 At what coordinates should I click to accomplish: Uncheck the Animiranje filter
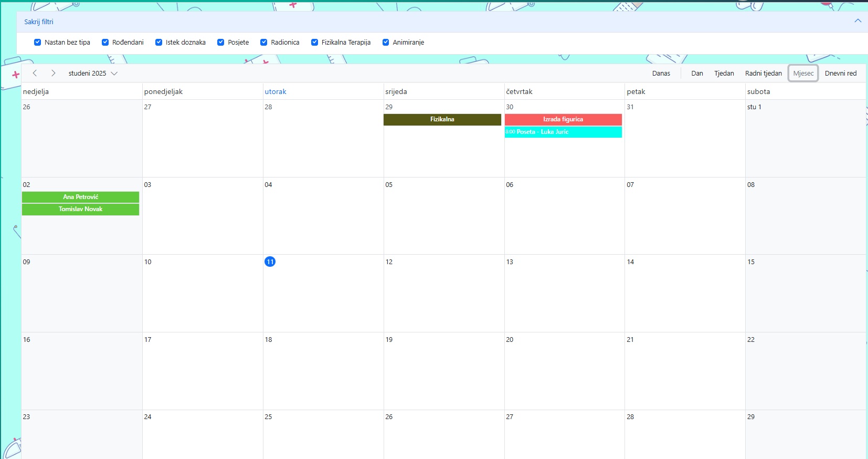point(386,43)
